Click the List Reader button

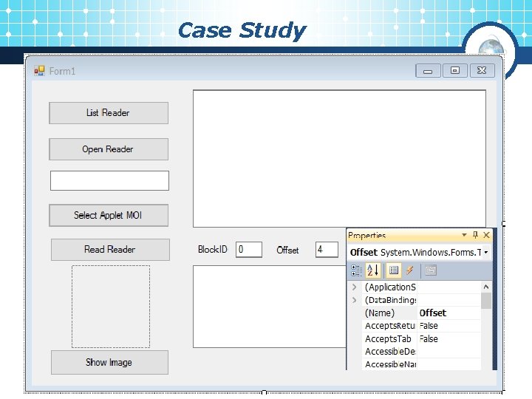click(109, 113)
